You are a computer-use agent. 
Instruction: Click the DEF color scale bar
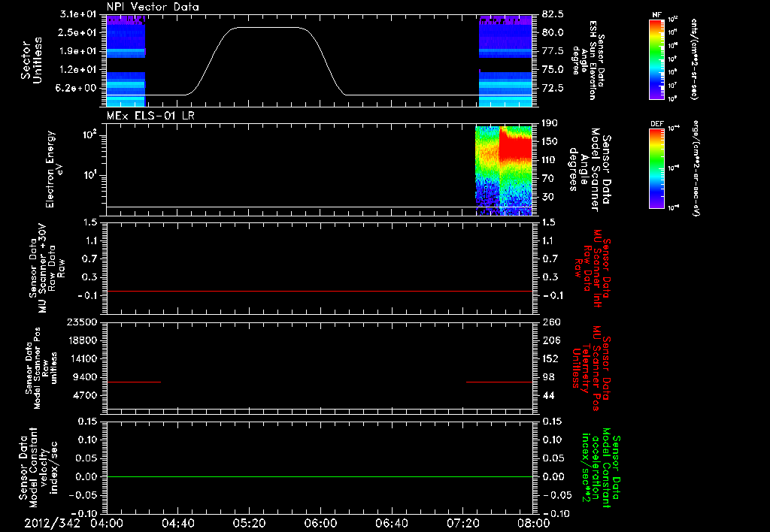pos(657,168)
